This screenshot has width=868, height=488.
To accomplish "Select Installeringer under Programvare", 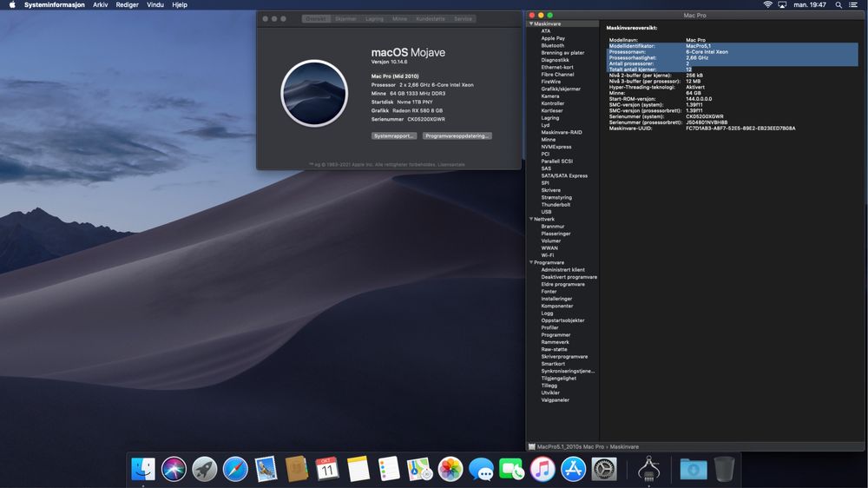I will tap(556, 299).
